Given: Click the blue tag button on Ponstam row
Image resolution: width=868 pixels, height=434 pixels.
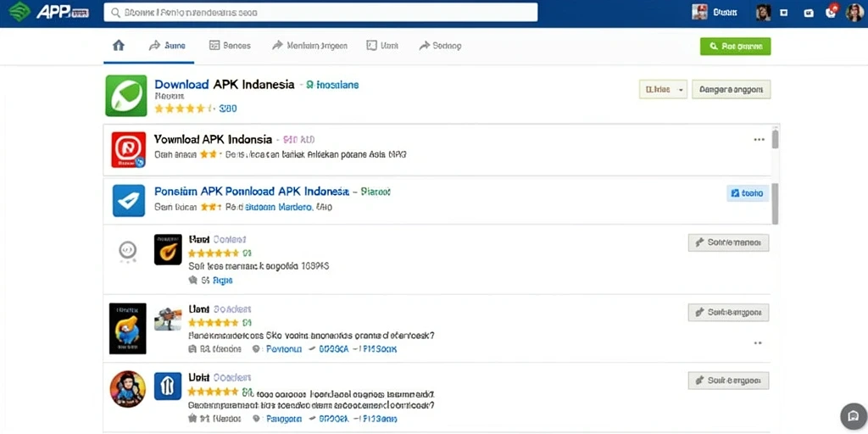Looking at the screenshot, I should [x=747, y=193].
